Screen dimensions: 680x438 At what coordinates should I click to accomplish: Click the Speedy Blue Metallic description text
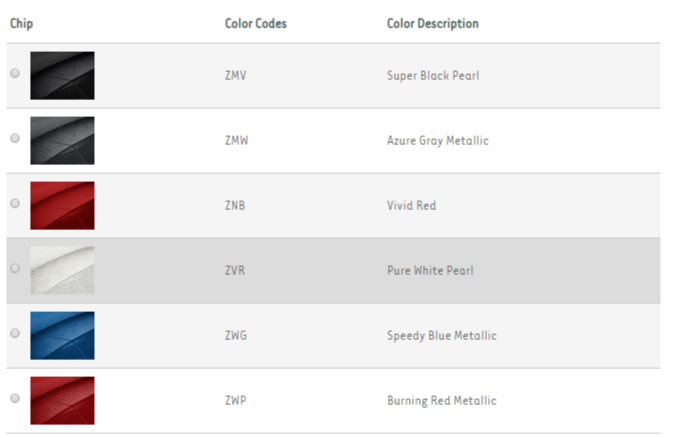[x=442, y=336]
